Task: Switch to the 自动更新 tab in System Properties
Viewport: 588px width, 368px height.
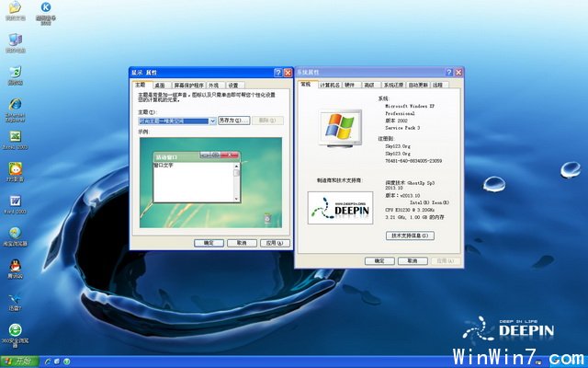Action: pos(418,85)
